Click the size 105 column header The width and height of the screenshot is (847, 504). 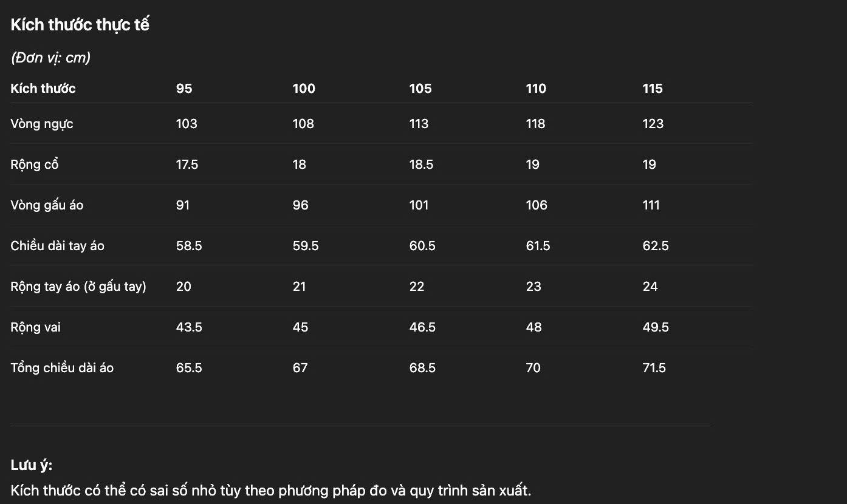[x=420, y=89]
